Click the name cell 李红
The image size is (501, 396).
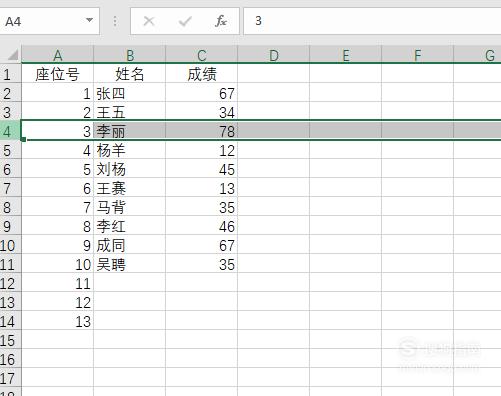(130, 226)
